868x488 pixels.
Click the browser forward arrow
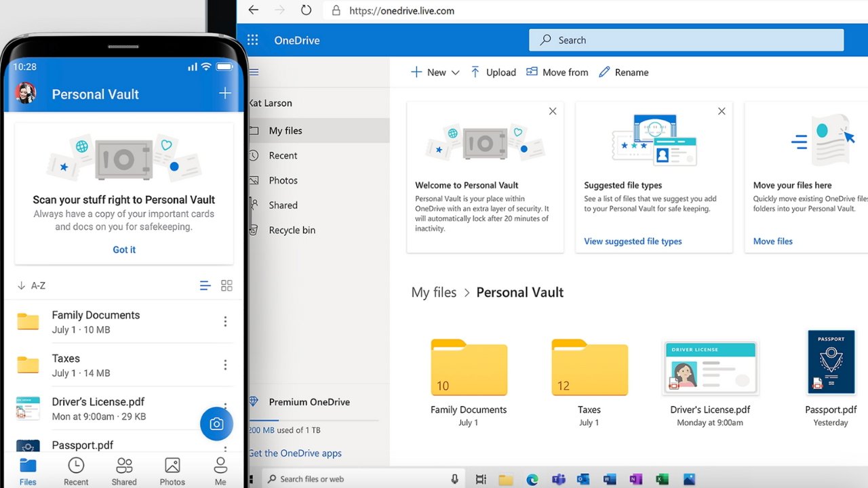(279, 10)
